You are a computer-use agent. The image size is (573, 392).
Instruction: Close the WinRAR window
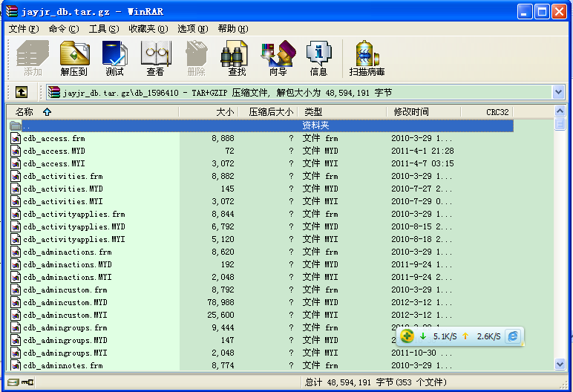(559, 12)
